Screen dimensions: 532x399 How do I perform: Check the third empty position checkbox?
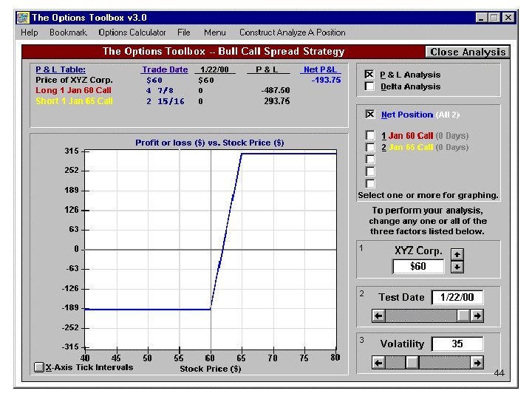click(370, 159)
